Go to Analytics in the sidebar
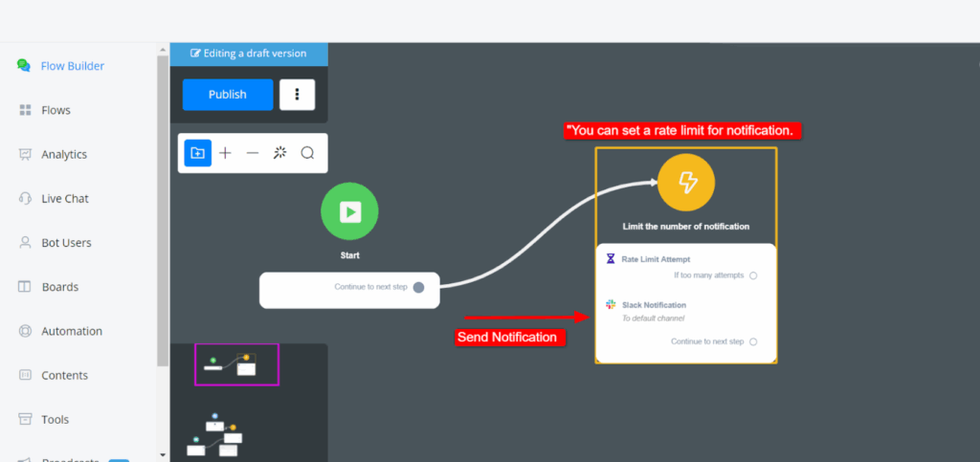The height and width of the screenshot is (462, 980). click(63, 154)
